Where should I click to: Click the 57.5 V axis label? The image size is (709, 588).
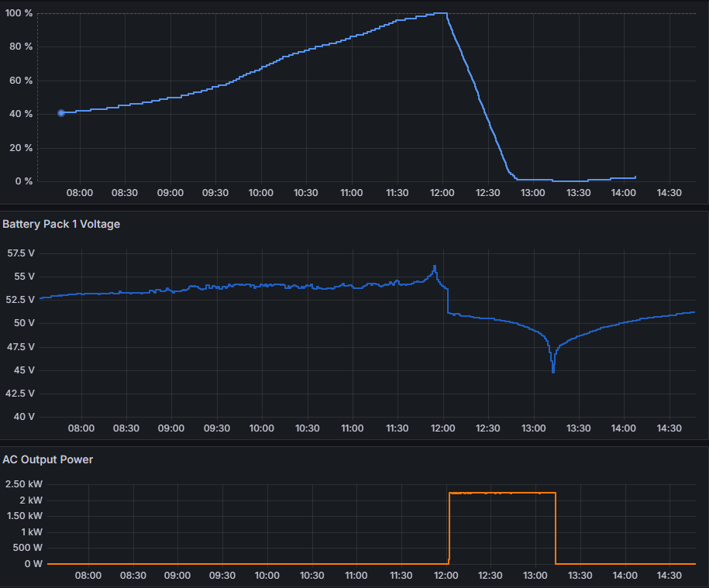21,253
